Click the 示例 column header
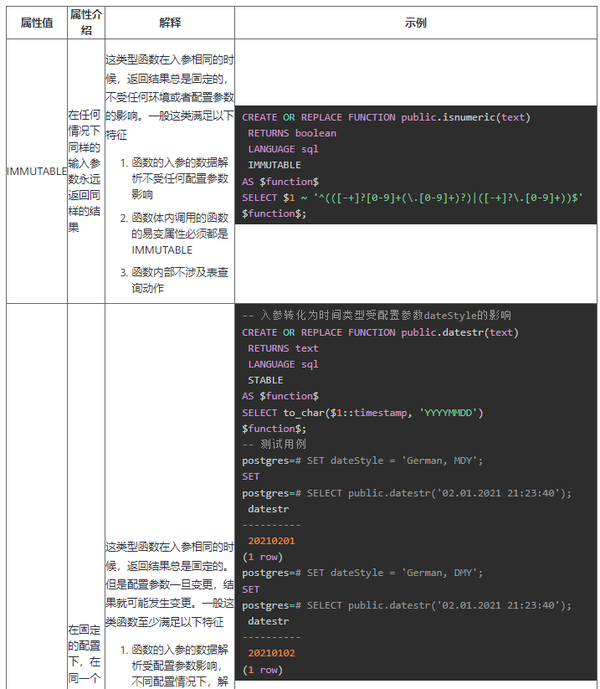Screen dimensions: 600x689 pyautogui.click(x=415, y=22)
